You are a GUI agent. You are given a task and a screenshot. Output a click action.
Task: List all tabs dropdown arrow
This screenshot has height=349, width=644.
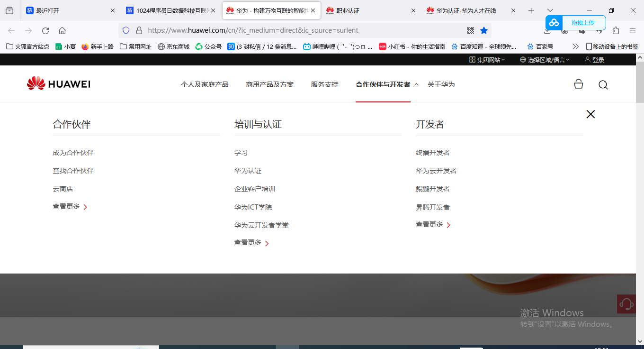coord(550,10)
